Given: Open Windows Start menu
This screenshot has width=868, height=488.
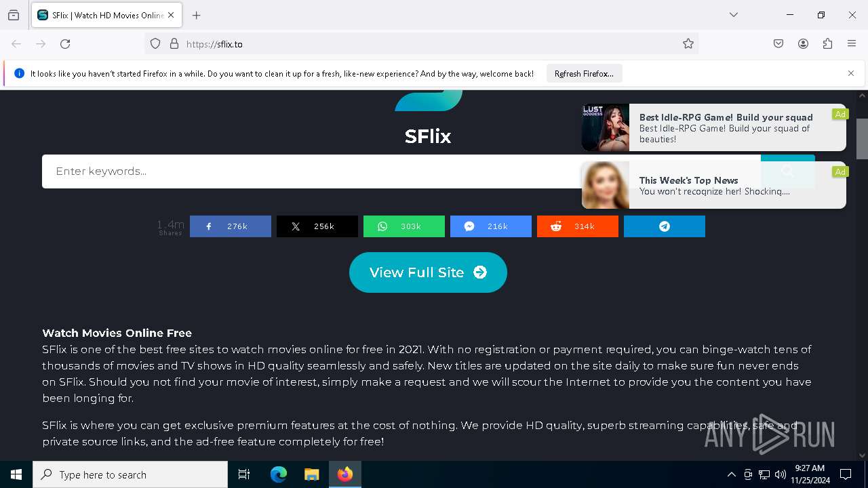Looking at the screenshot, I should tap(16, 474).
